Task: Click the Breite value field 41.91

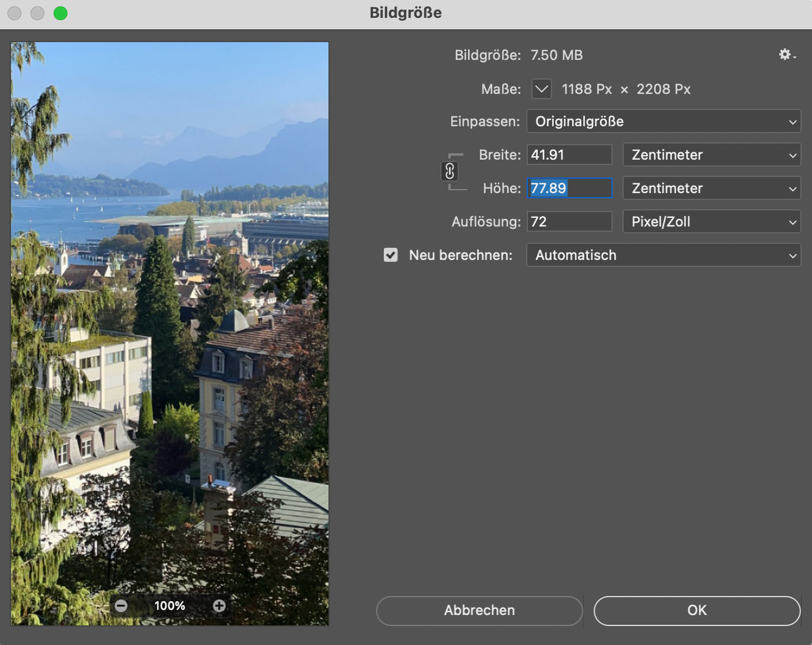Action: pos(569,154)
